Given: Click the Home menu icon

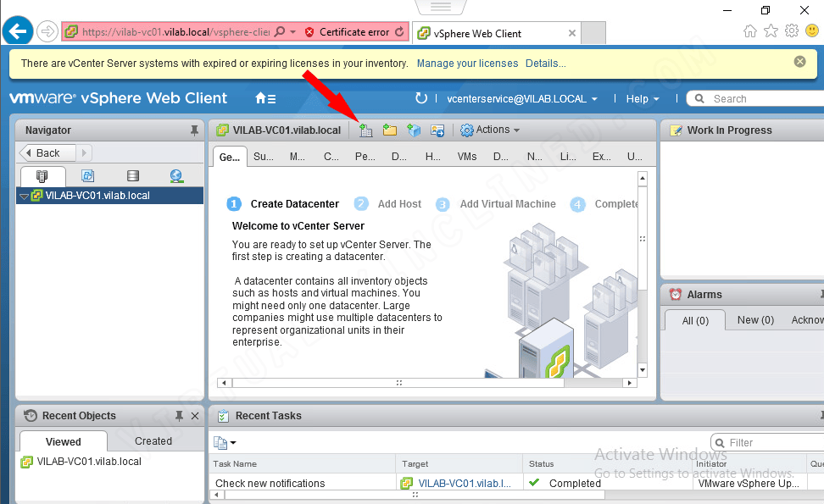Looking at the screenshot, I should tap(265, 98).
